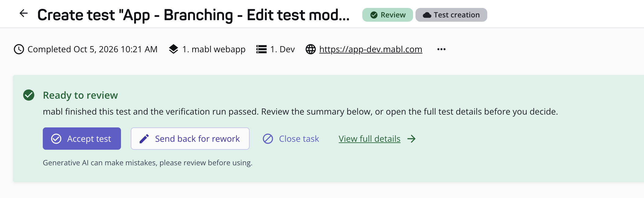644x198 pixels.
Task: Click the layers icon next to mabl webapp
Action: 174,49
